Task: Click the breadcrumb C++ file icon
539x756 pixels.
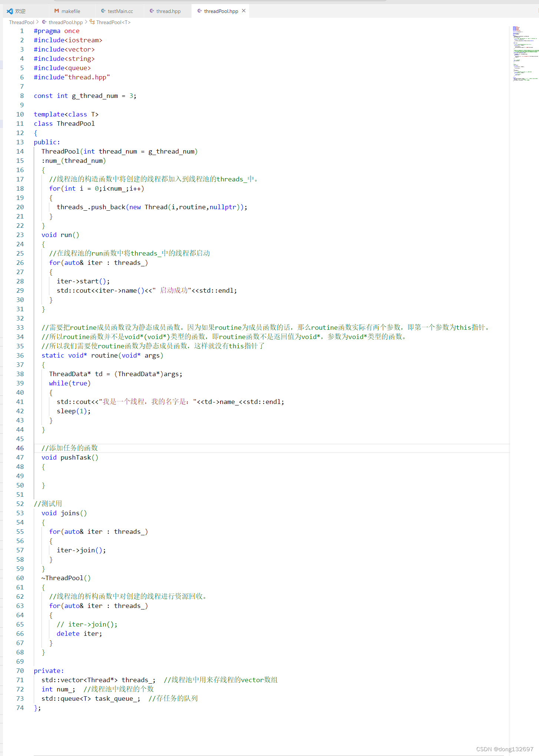Action: point(44,22)
